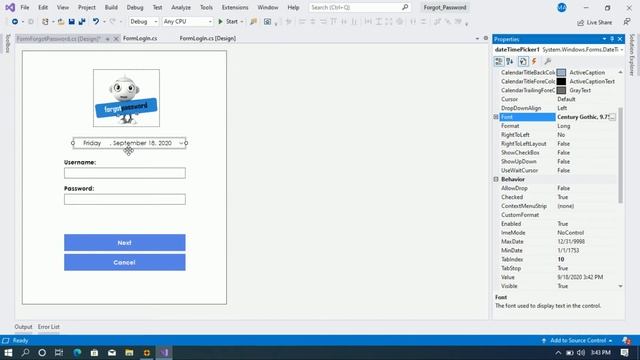The image size is (640, 360).
Task: Click the Username text box on form
Action: (x=124, y=173)
